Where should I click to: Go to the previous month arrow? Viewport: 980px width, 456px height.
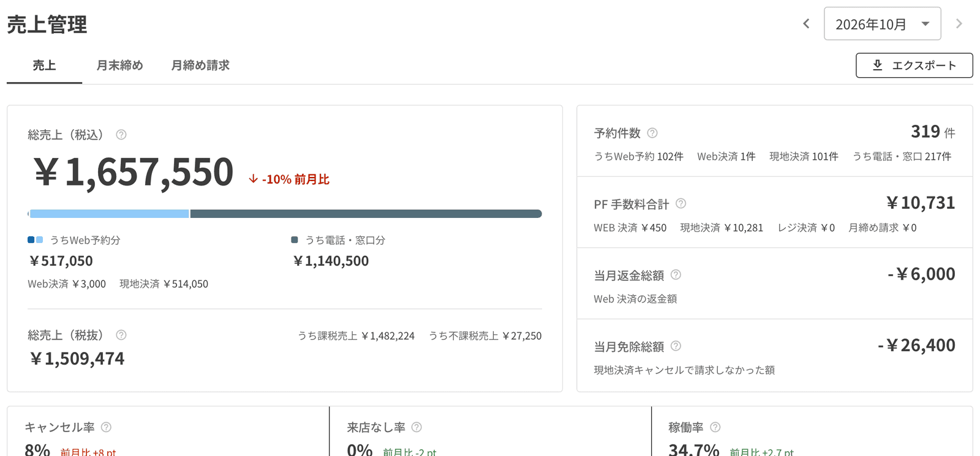point(806,24)
